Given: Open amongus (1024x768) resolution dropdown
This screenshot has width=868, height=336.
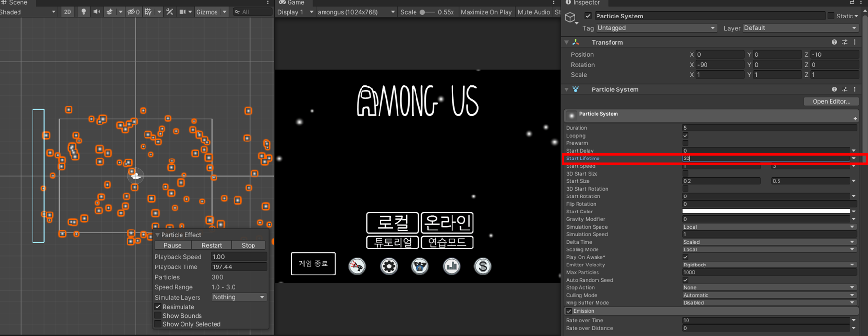Looking at the screenshot, I should point(356,12).
